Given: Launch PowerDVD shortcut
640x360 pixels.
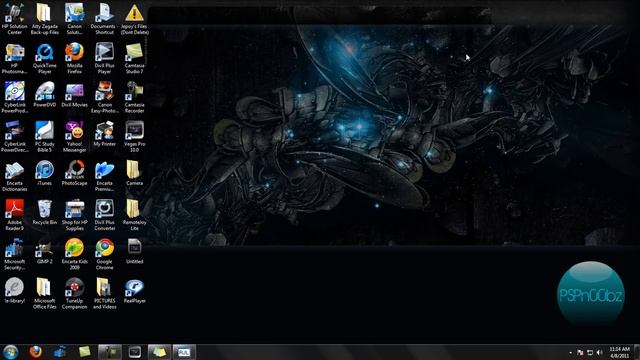Looking at the screenshot, I should pos(44,95).
